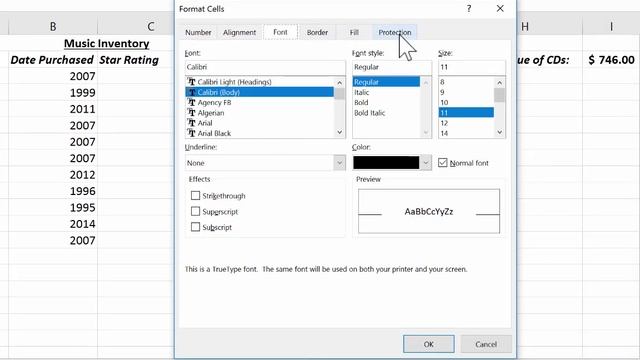Choose font size 10
Viewport: 640px width, 360px height.
[x=466, y=102]
